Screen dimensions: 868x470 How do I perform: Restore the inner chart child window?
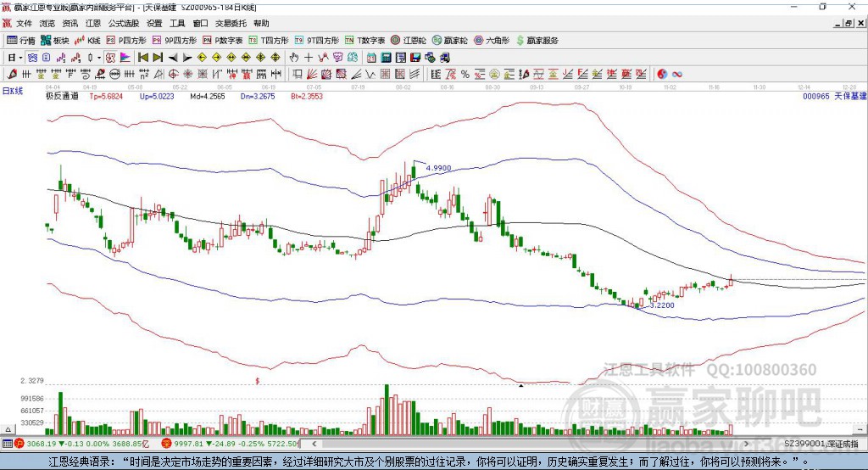pyautogui.click(x=849, y=23)
